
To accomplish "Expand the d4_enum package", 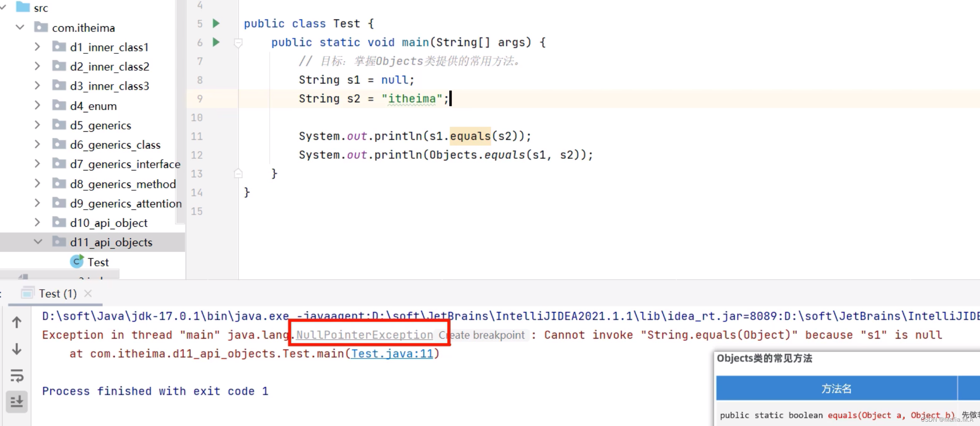I will coord(37,105).
